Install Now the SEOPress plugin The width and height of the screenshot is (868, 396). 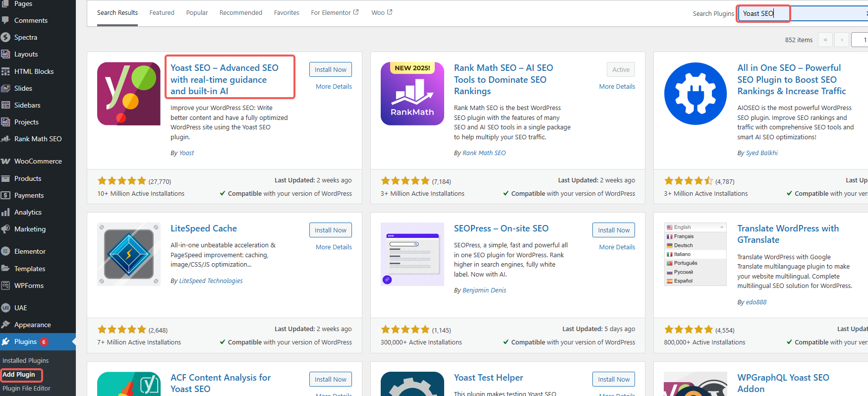[614, 230]
